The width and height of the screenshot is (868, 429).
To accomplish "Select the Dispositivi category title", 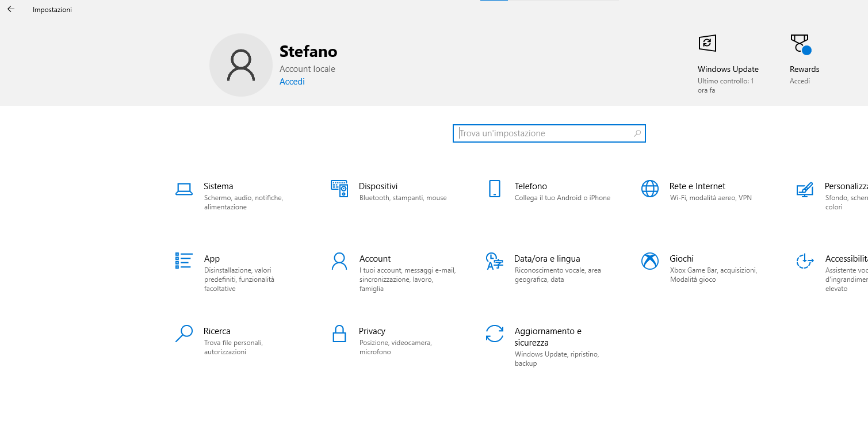I will (x=378, y=186).
